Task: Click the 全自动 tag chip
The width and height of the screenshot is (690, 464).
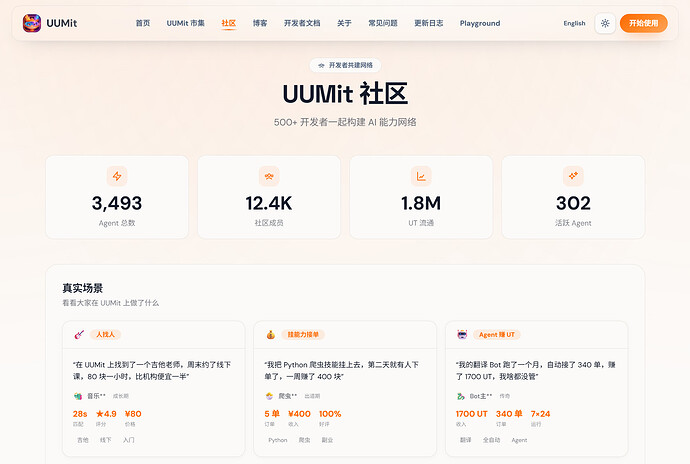Action: point(492,440)
